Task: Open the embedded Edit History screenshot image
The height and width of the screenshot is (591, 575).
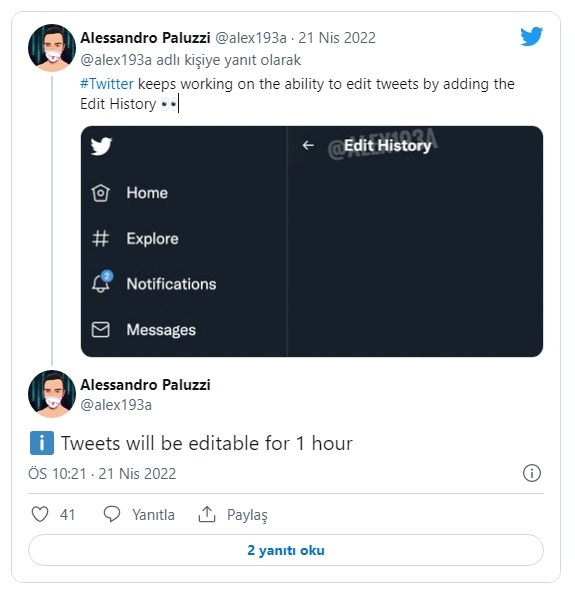Action: pos(312,241)
